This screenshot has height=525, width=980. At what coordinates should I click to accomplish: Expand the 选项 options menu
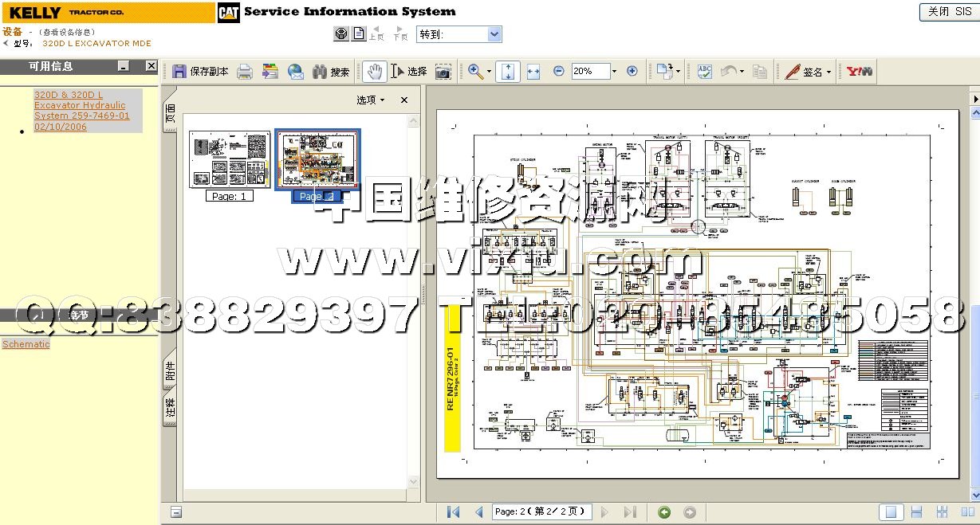pyautogui.click(x=370, y=100)
